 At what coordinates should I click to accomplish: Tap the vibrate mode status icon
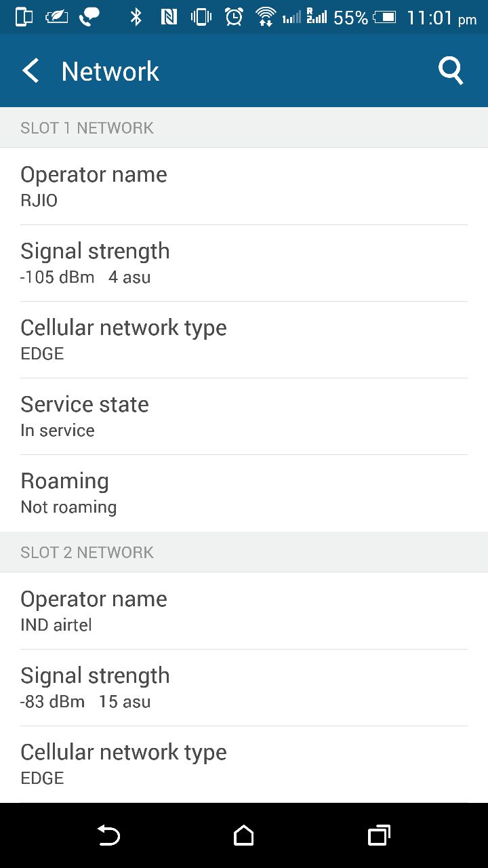click(201, 17)
